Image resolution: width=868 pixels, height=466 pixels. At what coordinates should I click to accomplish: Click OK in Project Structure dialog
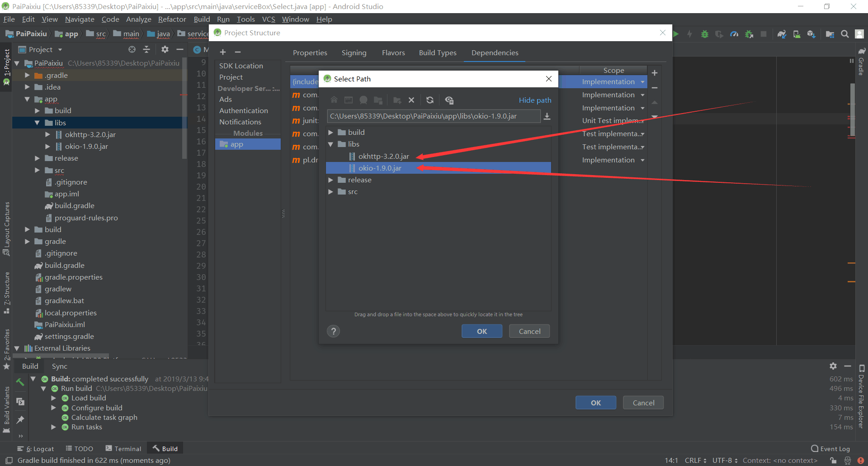pyautogui.click(x=596, y=403)
